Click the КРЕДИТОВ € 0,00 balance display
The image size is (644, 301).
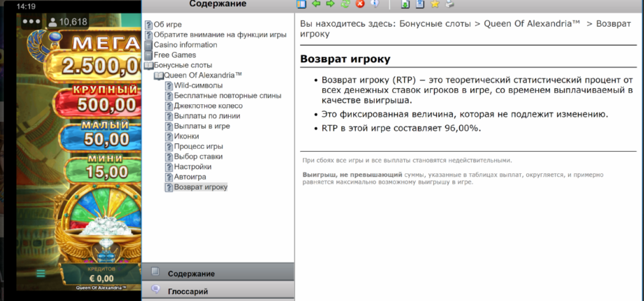coord(101,274)
